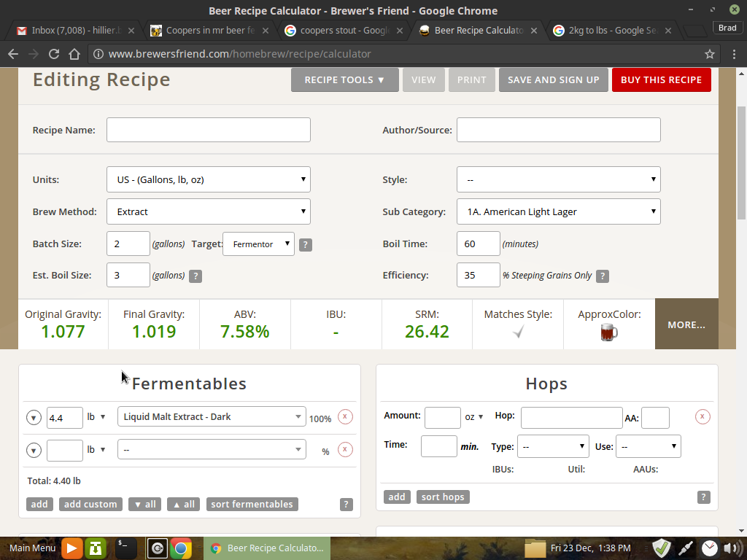Open the terminal from the taskbar

click(x=126, y=548)
